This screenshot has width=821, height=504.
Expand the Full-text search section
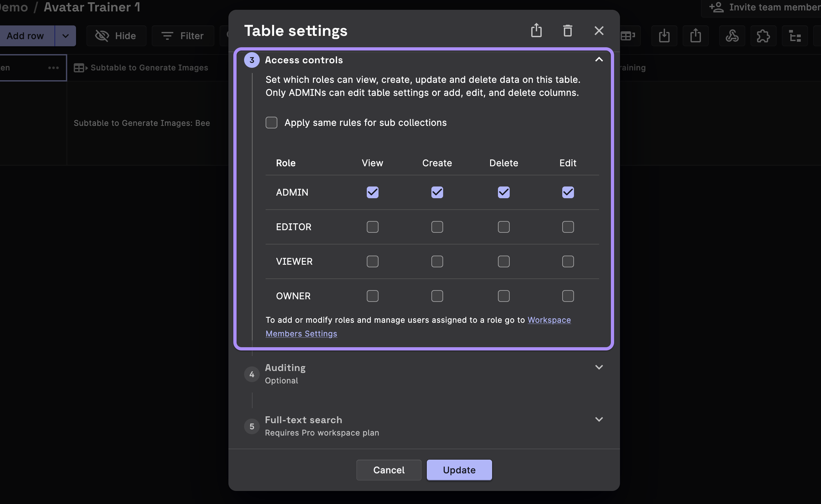tap(599, 419)
